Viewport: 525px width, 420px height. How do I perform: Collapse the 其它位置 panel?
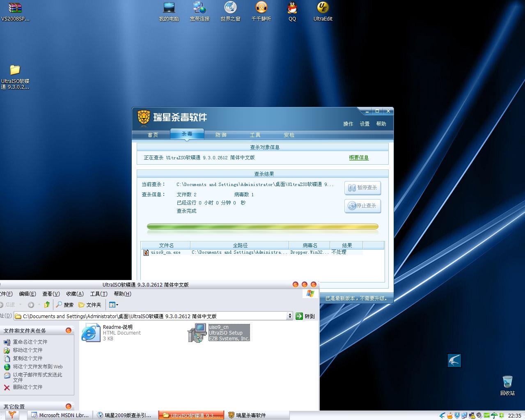[69, 406]
